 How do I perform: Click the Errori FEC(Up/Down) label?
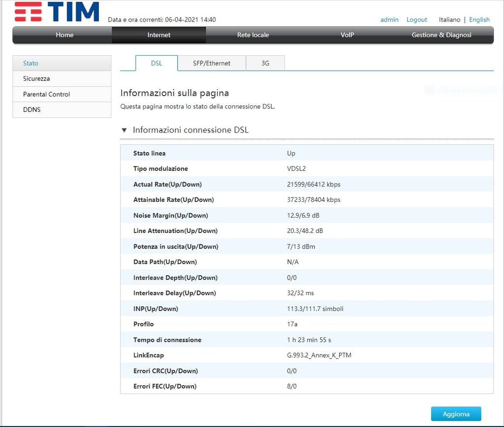(x=165, y=386)
